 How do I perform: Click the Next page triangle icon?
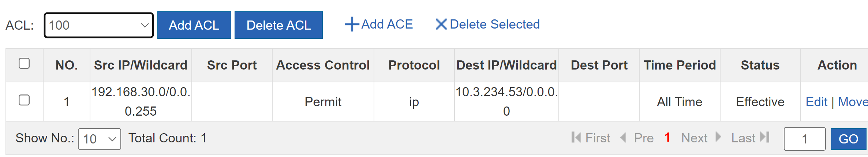click(x=718, y=137)
